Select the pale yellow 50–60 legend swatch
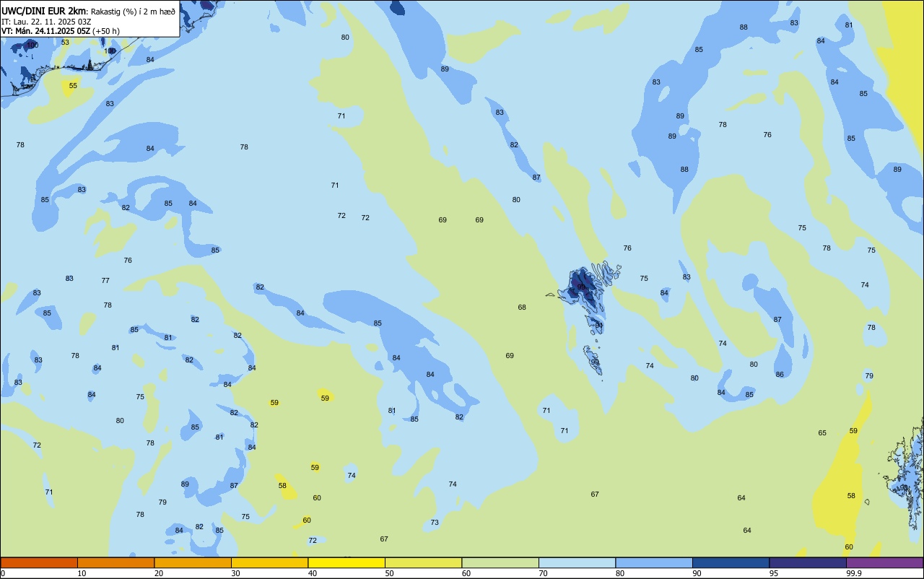The width and height of the screenshot is (924, 579). click(423, 562)
